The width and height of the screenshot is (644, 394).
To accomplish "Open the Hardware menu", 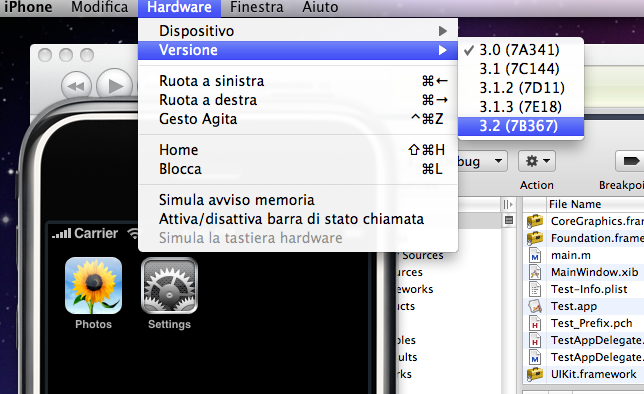I will 179,8.
